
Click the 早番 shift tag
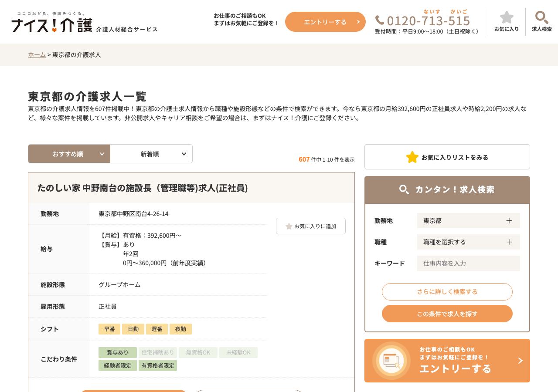point(109,329)
